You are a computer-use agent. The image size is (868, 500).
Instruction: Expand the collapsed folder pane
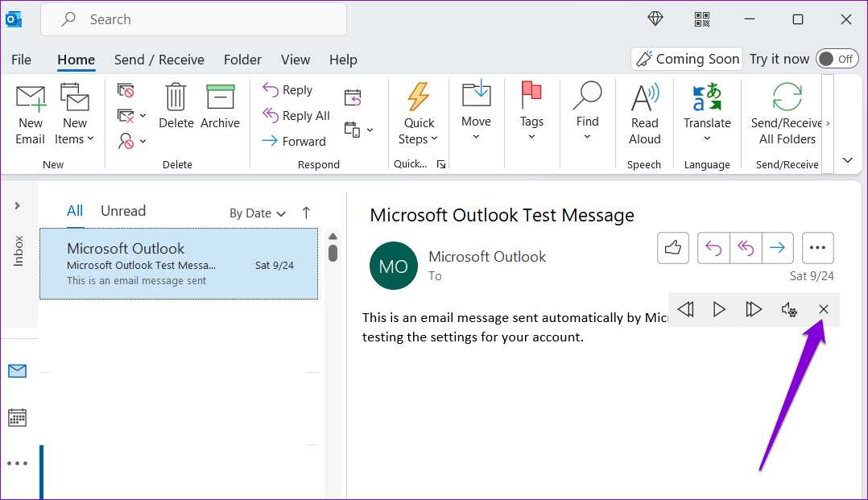(18, 206)
